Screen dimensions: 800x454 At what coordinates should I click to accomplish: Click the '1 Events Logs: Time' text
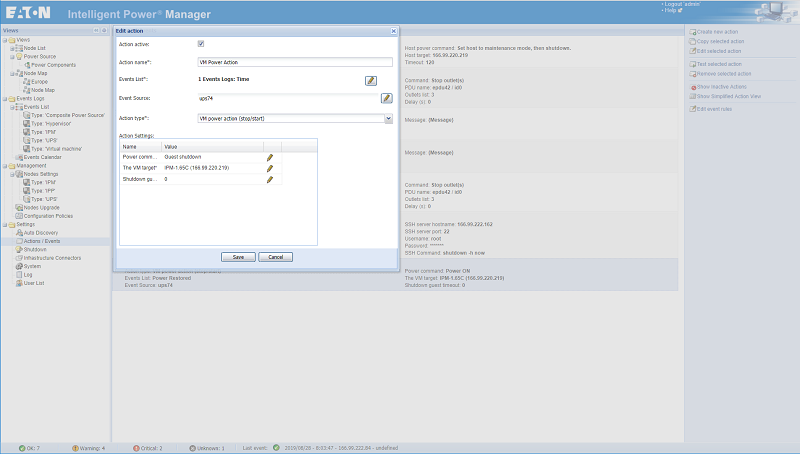[x=223, y=79]
